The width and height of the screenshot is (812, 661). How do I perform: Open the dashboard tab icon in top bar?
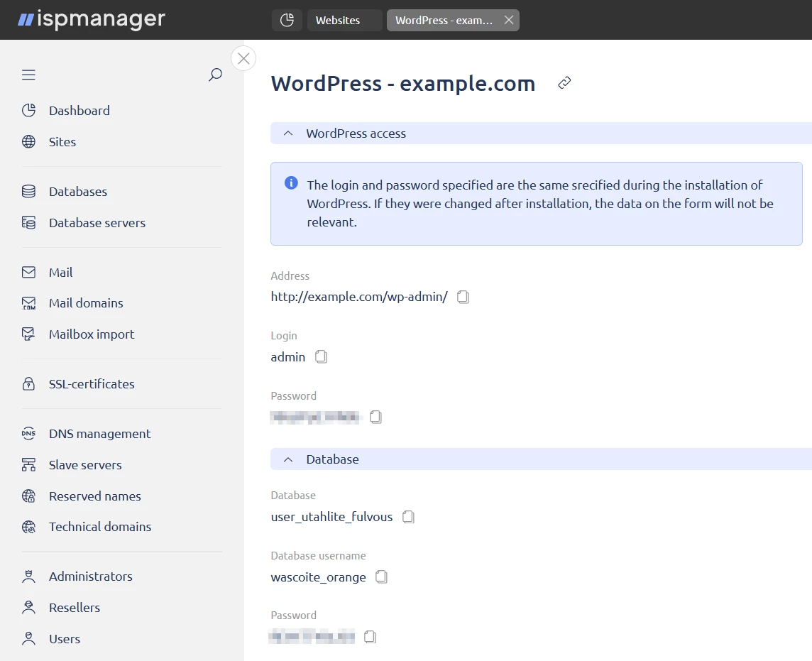click(x=287, y=20)
